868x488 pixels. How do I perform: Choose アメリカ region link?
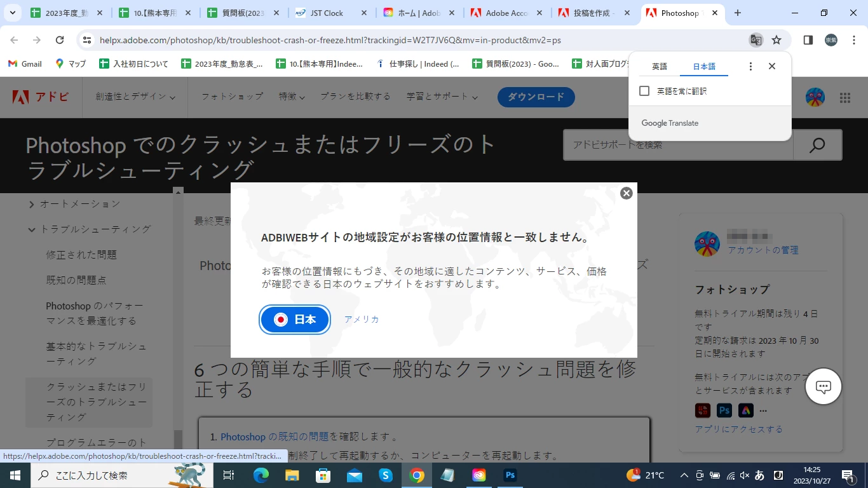coord(362,320)
